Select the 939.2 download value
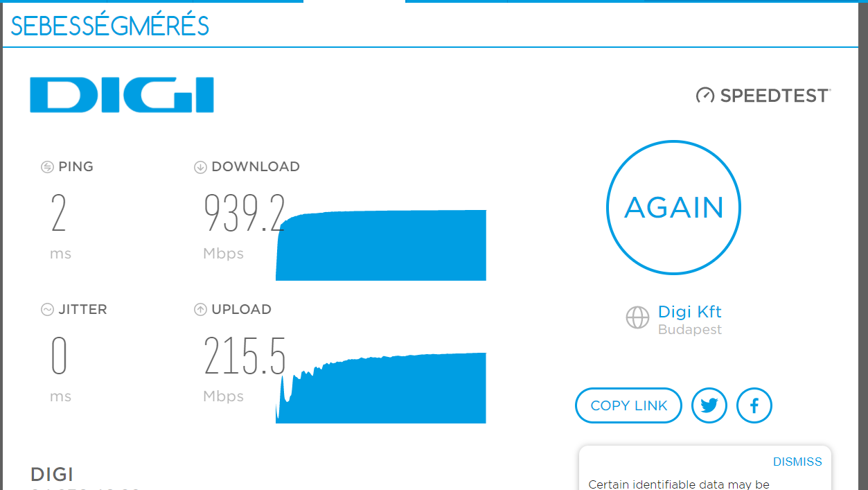Screen dimensions: 868x490 tap(245, 213)
